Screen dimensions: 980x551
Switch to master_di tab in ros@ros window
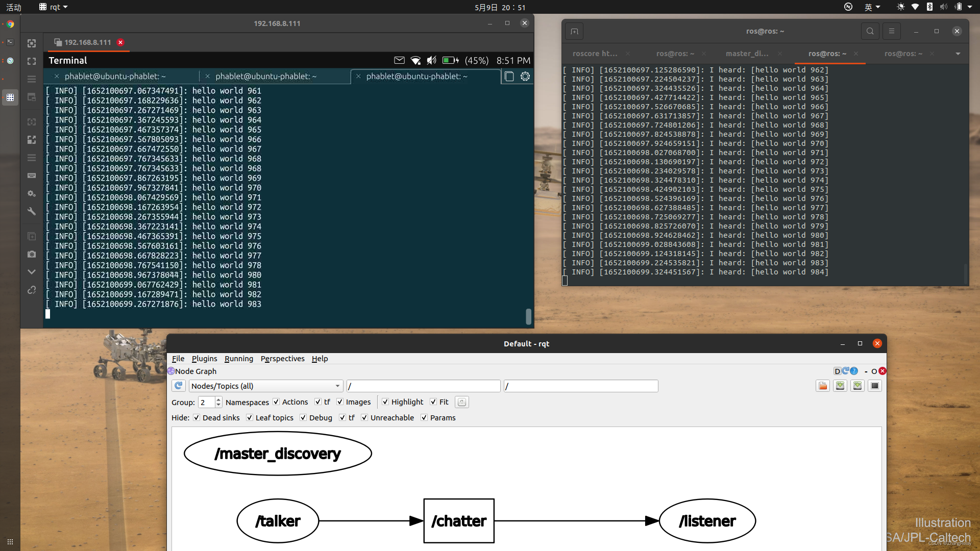[745, 53]
